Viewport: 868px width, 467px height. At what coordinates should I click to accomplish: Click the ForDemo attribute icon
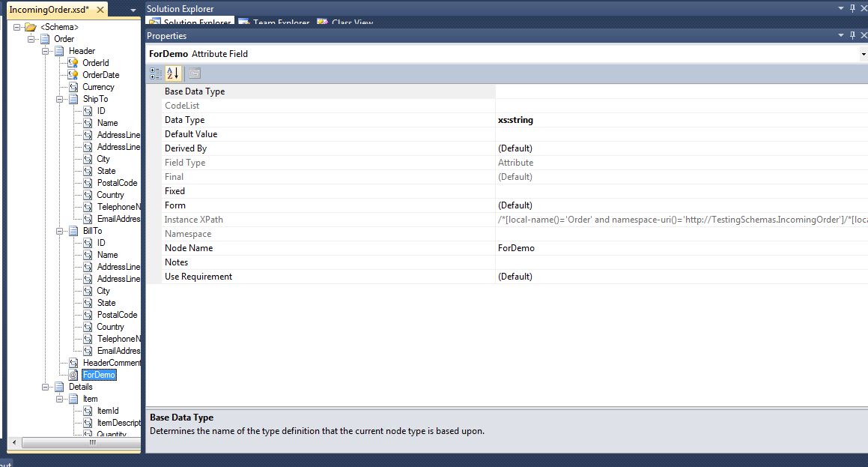click(73, 375)
